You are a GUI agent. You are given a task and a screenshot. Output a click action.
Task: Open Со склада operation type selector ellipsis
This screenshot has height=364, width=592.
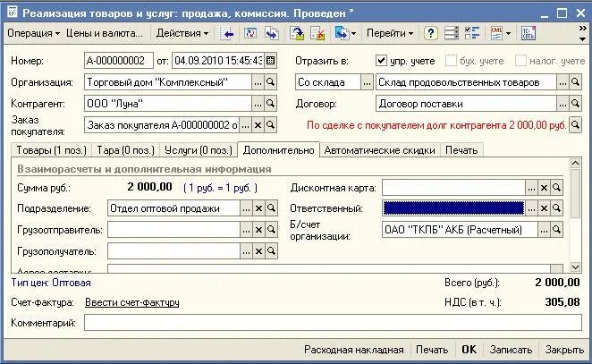(x=367, y=82)
